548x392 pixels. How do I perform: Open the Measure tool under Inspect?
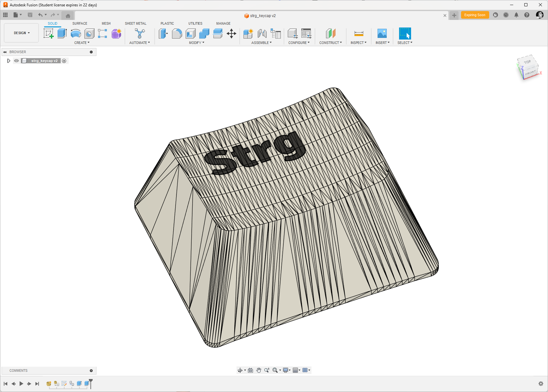tap(359, 34)
